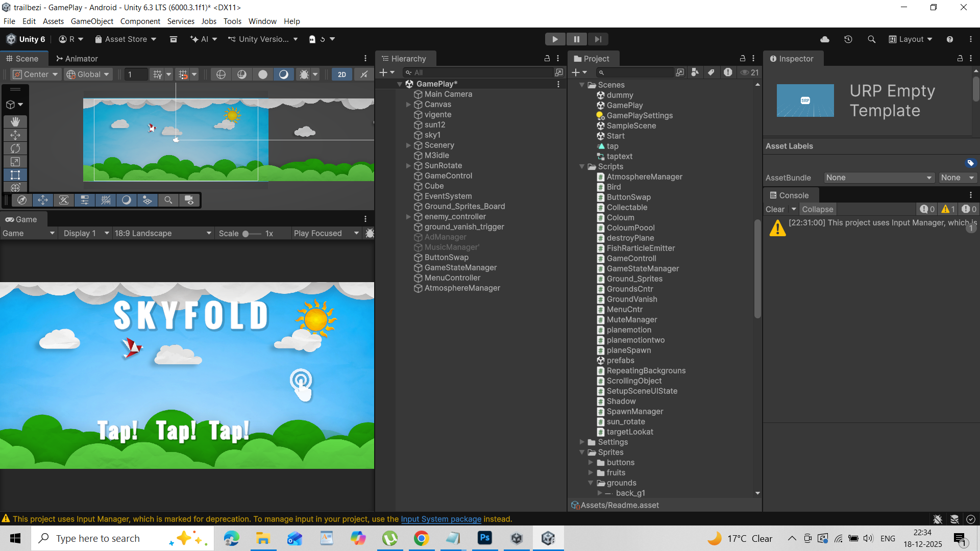Image resolution: width=980 pixels, height=551 pixels.
Task: Switch to the Animator tab
Action: click(x=77, y=58)
